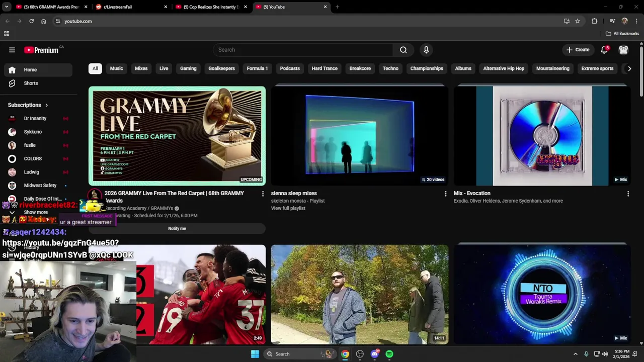Image resolution: width=644 pixels, height=362 pixels.
Task: Select the Formula 1 filter chip
Action: (x=257, y=68)
